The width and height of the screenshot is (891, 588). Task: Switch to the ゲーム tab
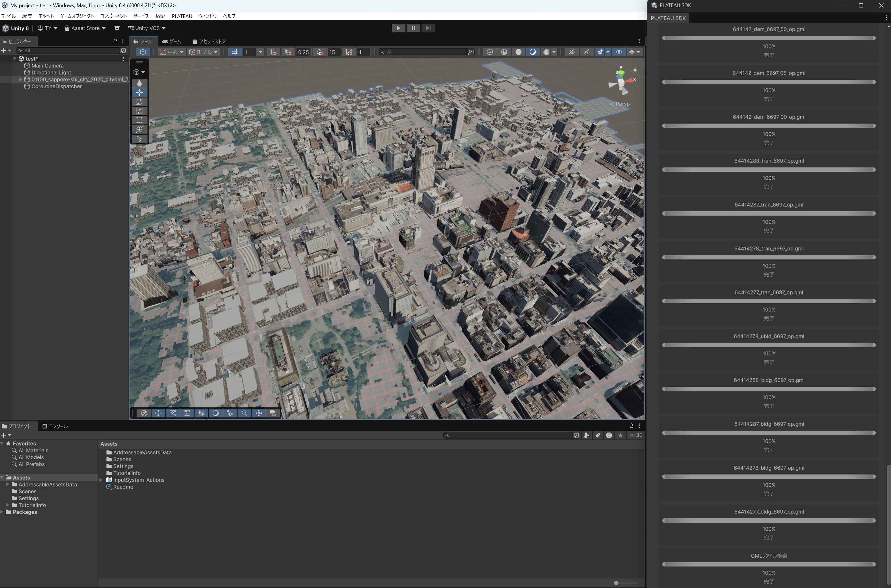(x=172, y=42)
